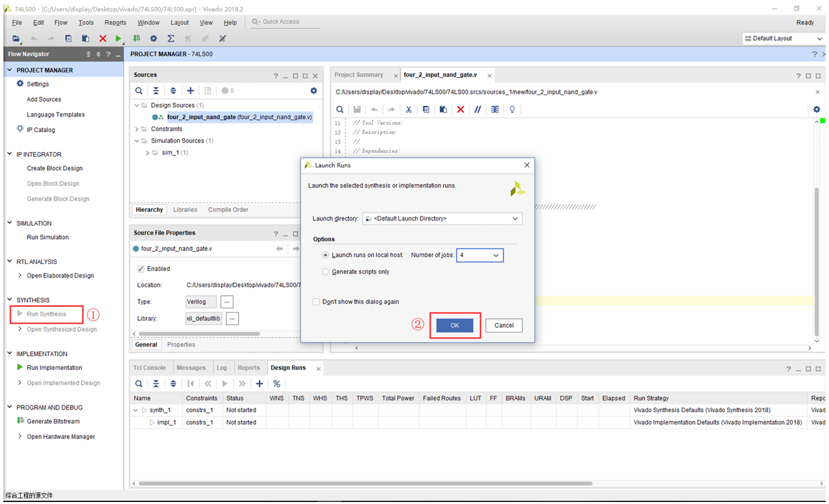The image size is (829, 504).
Task: Select Generate scripts only option
Action: coord(326,272)
